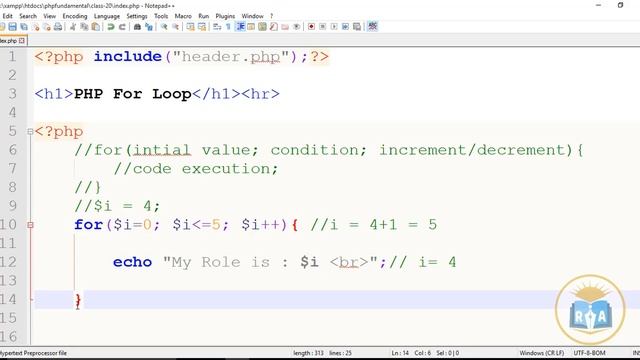Collapse the for loop fold at line 10
Screen dimensions: 640x360
click(30, 225)
